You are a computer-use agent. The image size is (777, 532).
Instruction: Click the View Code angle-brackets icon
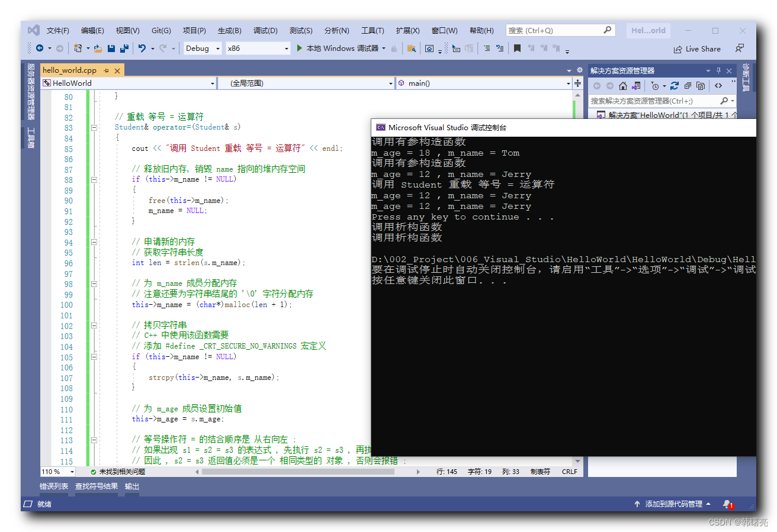point(718,86)
